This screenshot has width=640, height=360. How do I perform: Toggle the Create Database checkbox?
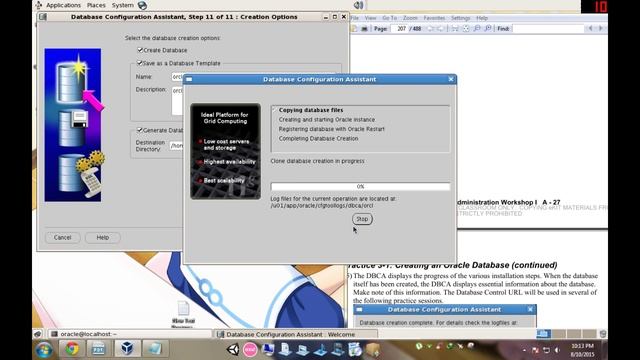point(140,50)
